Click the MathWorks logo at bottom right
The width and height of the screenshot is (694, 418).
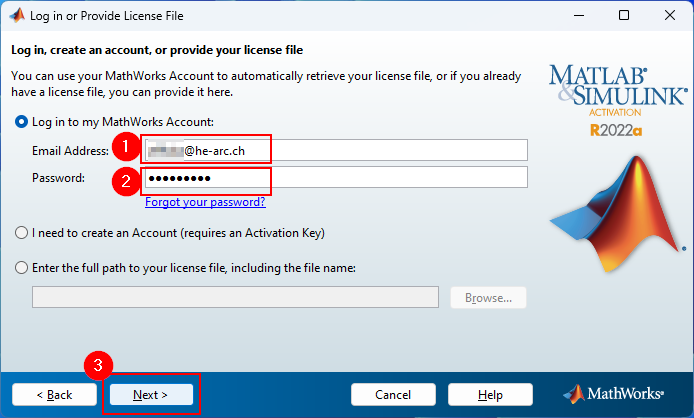613,394
